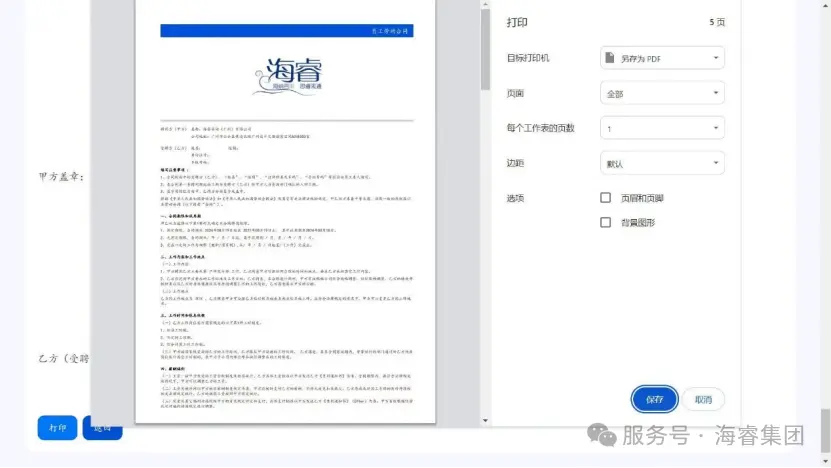831x468 pixels.
Task: Click the PDF file icon in destination field
Action: [x=611, y=59]
